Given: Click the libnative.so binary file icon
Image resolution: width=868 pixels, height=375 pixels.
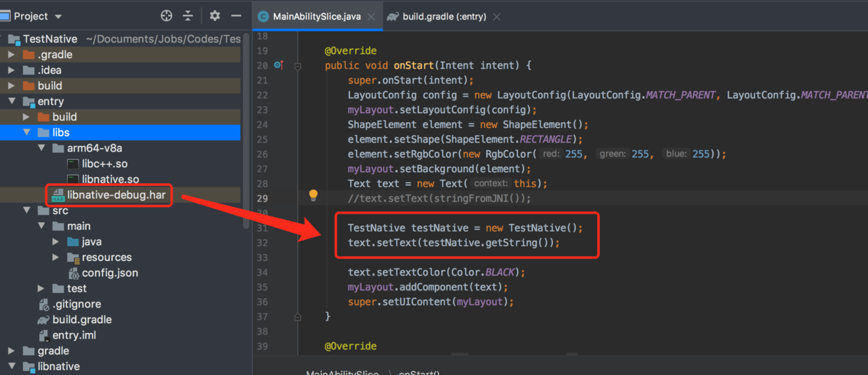Looking at the screenshot, I should pyautogui.click(x=73, y=179).
